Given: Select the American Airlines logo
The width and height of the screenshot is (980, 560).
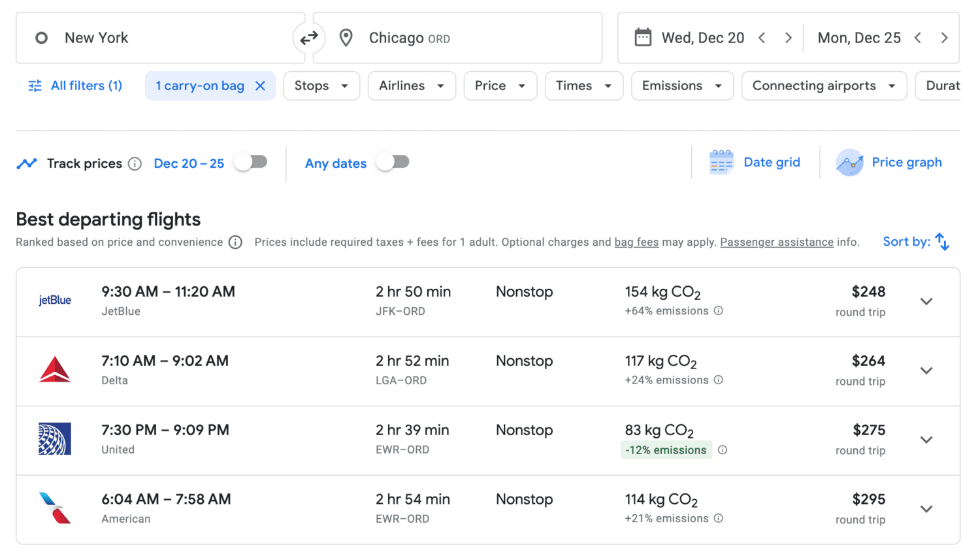Looking at the screenshot, I should tap(55, 508).
